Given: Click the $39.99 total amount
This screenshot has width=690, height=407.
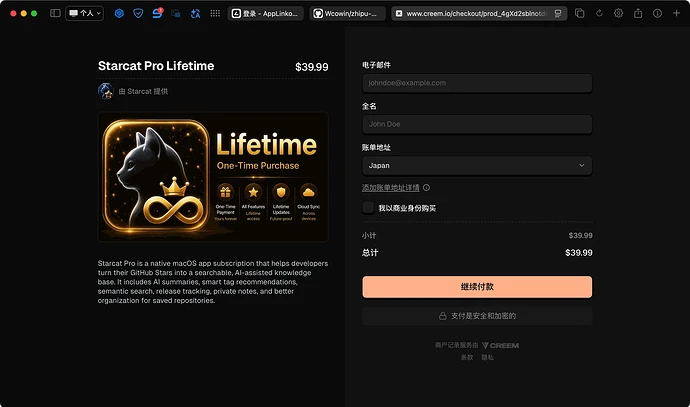Looking at the screenshot, I should click(579, 253).
